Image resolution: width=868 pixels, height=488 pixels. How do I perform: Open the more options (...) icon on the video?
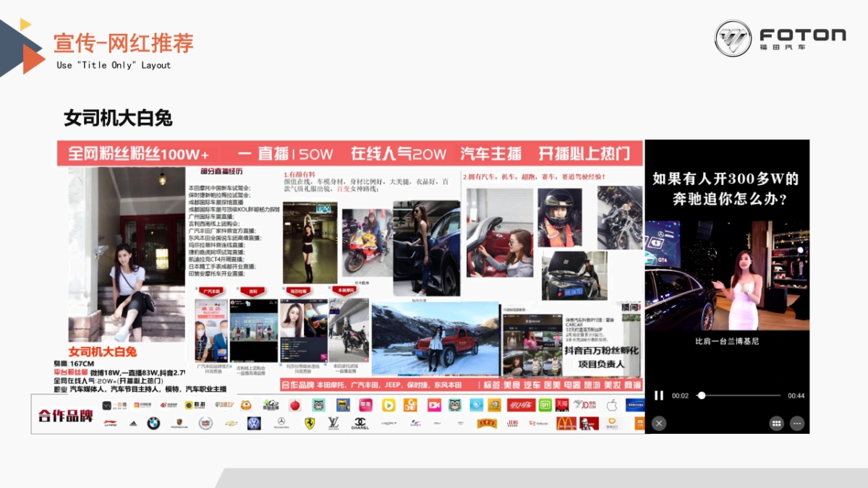pyautogui.click(x=796, y=423)
